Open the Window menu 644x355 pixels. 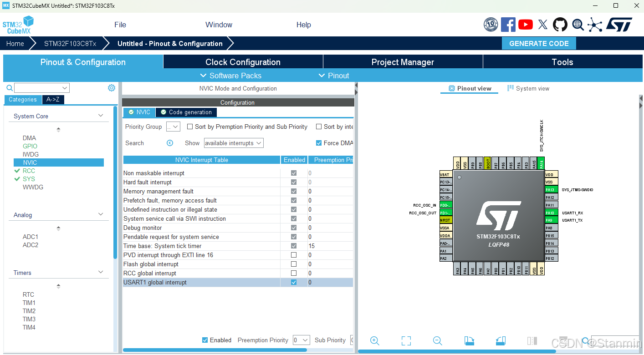tap(219, 25)
